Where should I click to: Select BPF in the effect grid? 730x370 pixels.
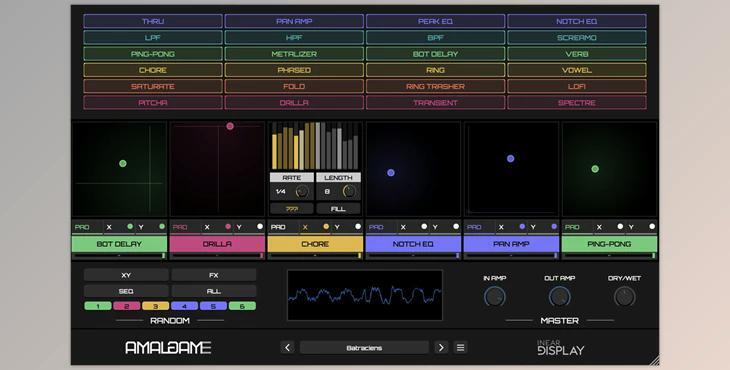point(435,38)
